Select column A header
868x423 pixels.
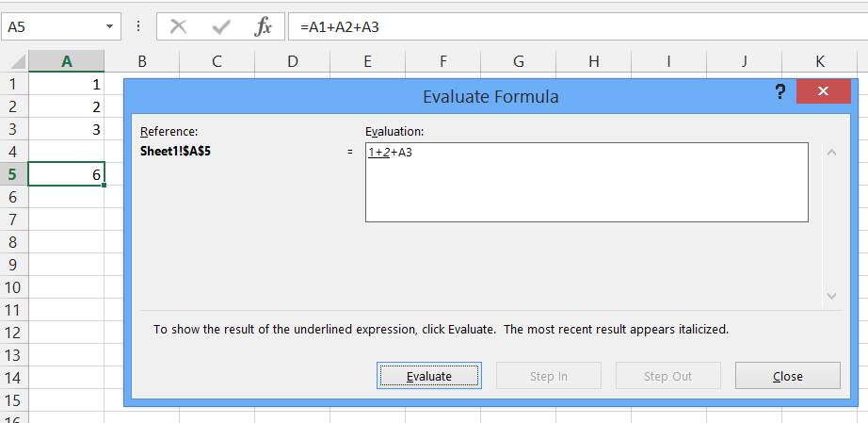click(66, 62)
